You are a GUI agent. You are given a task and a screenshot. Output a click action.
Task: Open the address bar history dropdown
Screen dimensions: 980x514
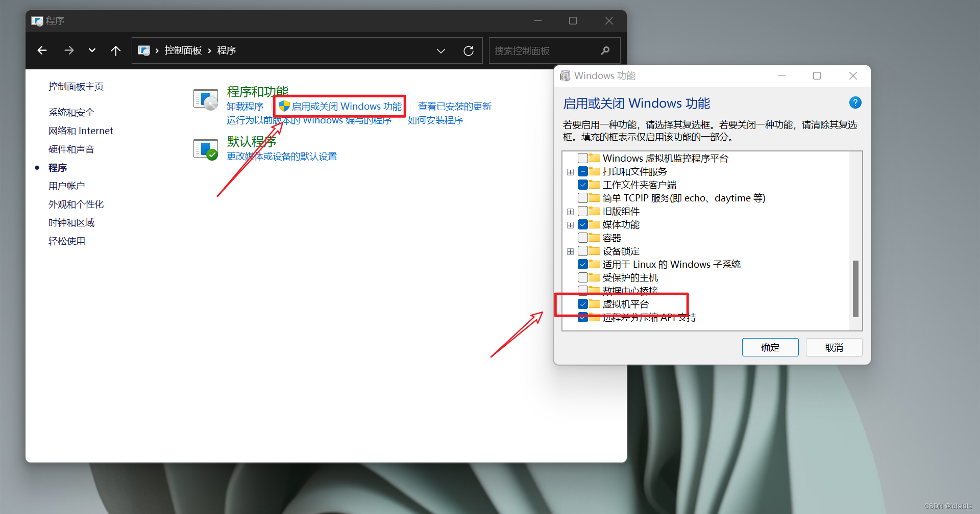coord(441,51)
